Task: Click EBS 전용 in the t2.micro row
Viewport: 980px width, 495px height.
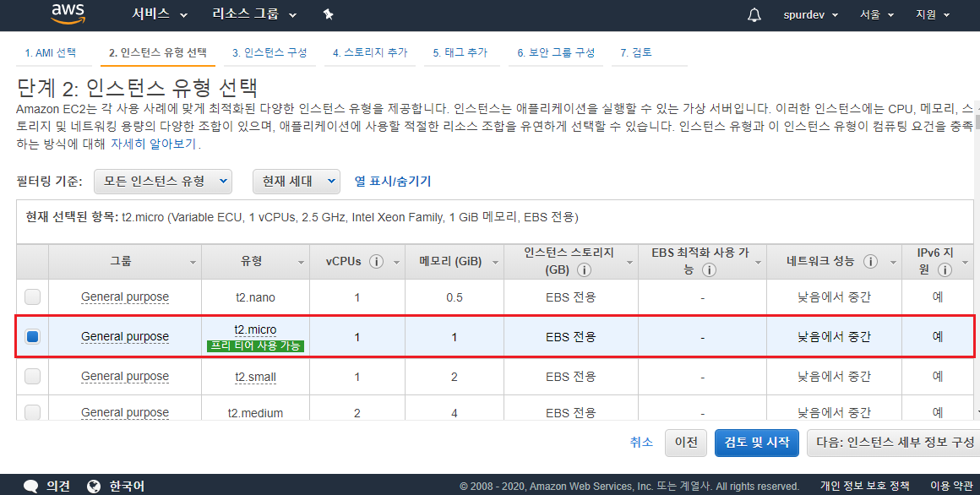Action: point(570,337)
